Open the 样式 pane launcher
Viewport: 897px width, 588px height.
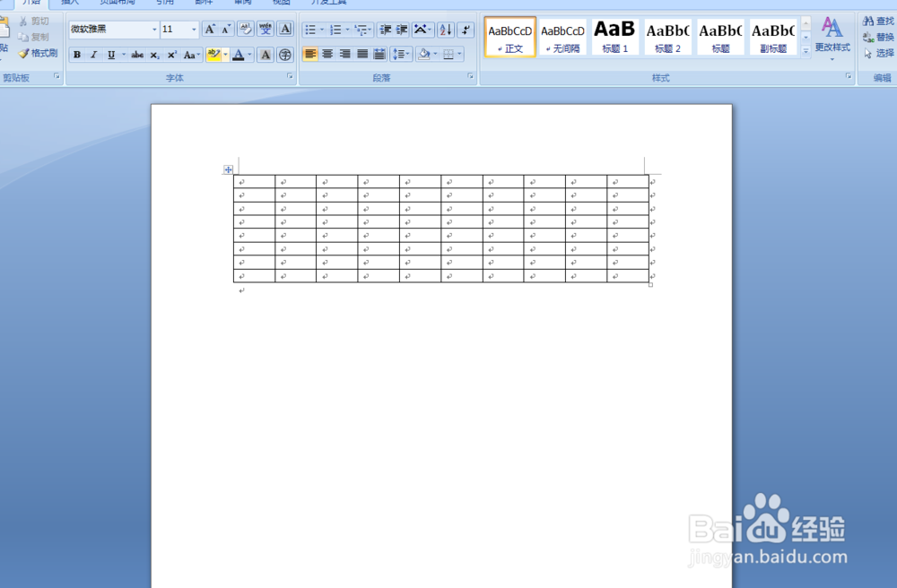(849, 76)
